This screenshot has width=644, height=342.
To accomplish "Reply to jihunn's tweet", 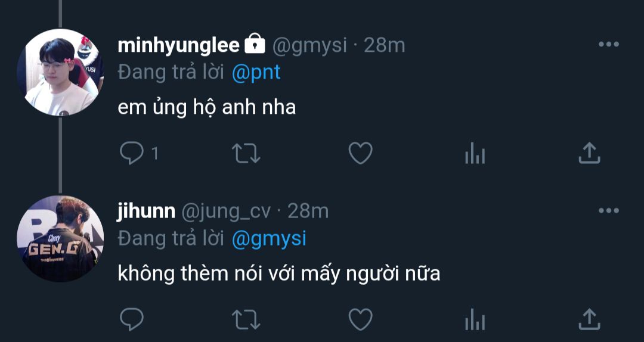I will tap(132, 319).
